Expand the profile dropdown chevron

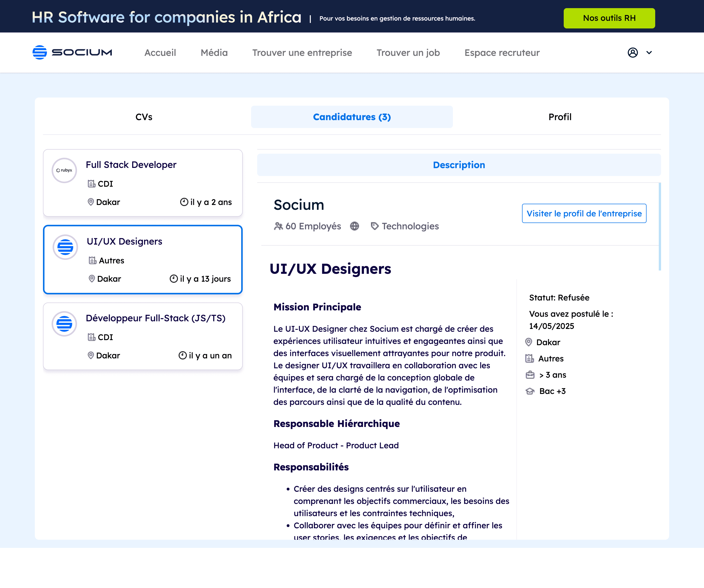coord(649,53)
